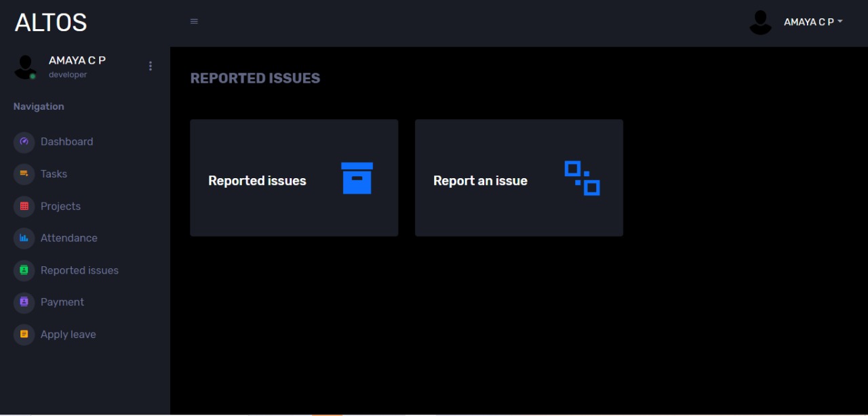The image size is (868, 416).
Task: Click the green Reported issues sidebar icon
Action: coord(24,270)
